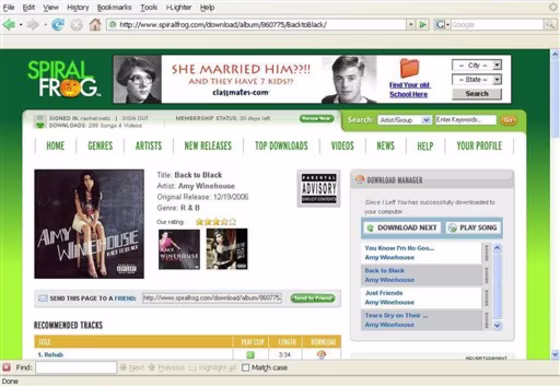Click the DOWNLOAD NEXT button
This screenshot has height=386, width=560.
click(x=402, y=228)
